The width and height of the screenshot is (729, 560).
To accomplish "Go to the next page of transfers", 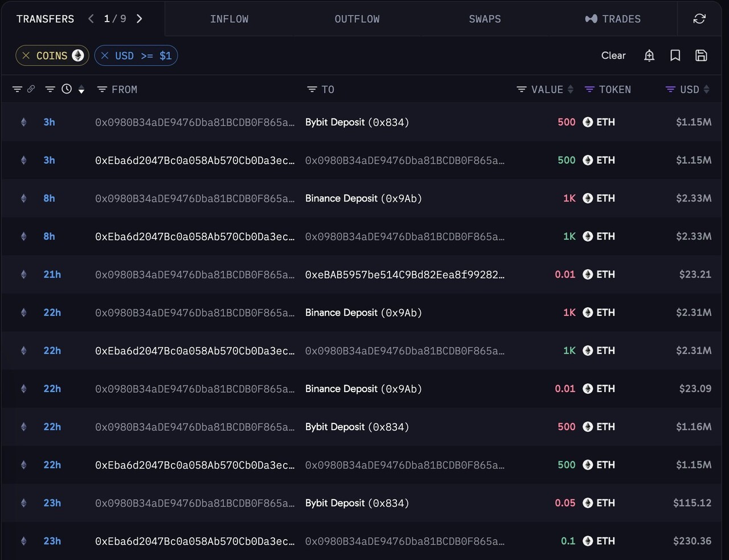I will [140, 19].
